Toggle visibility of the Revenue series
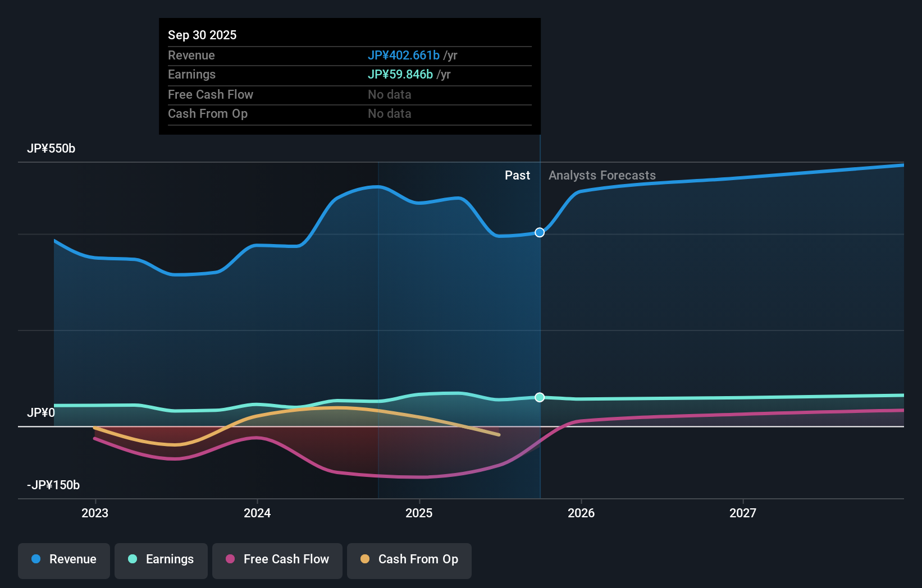This screenshot has height=588, width=922. 63,559
